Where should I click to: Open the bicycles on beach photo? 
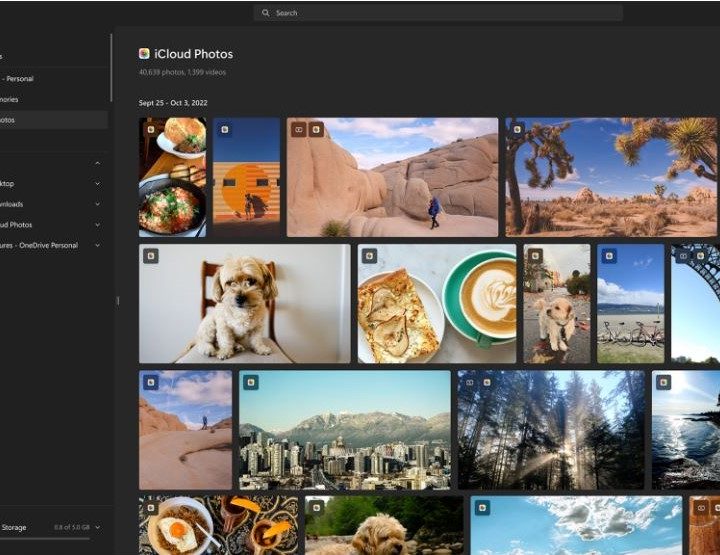point(630,303)
